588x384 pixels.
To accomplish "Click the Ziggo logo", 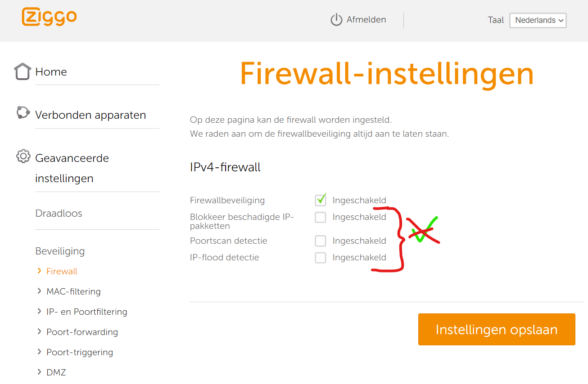I will click(x=49, y=17).
